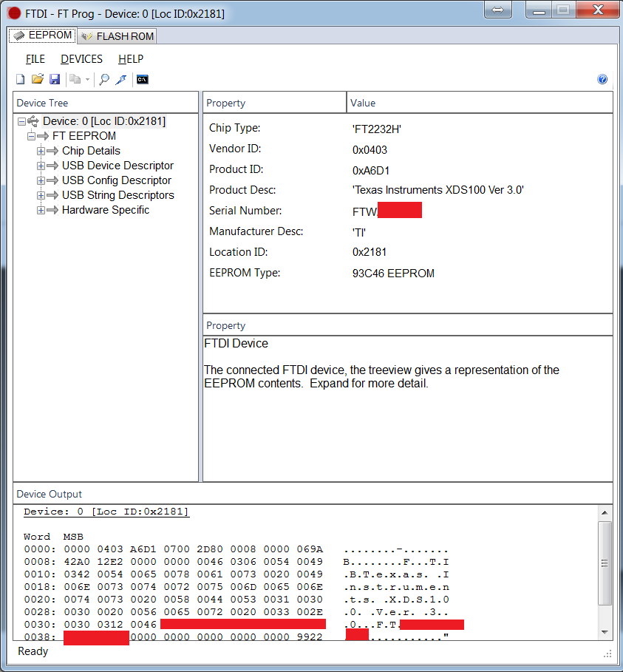Click the upper Property column header

pyautogui.click(x=274, y=103)
